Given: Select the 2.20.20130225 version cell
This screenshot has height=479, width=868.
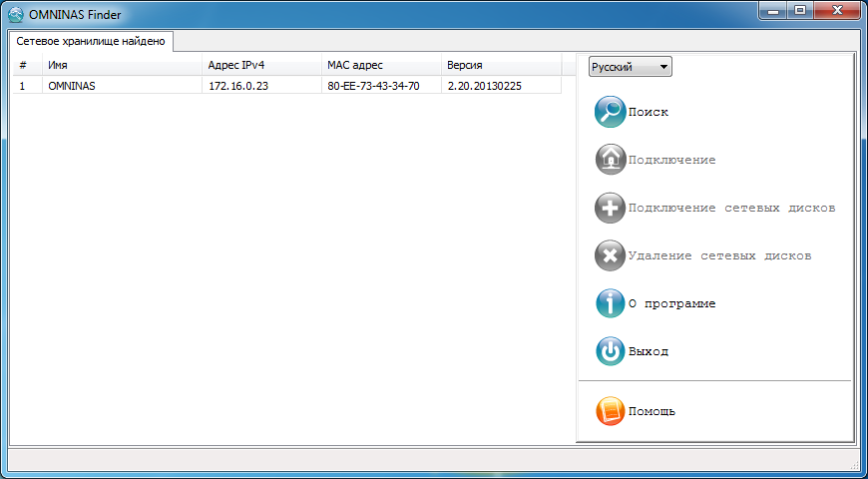Looking at the screenshot, I should pyautogui.click(x=502, y=86).
